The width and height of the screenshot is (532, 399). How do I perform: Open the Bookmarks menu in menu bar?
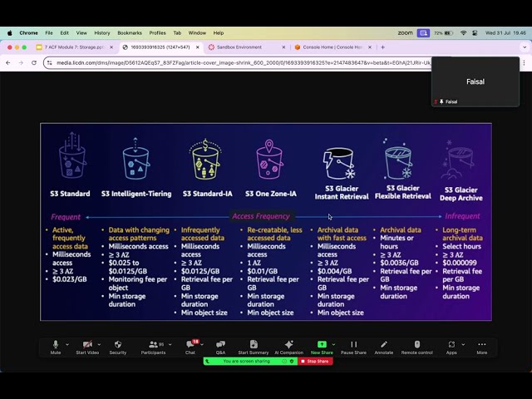pos(130,33)
